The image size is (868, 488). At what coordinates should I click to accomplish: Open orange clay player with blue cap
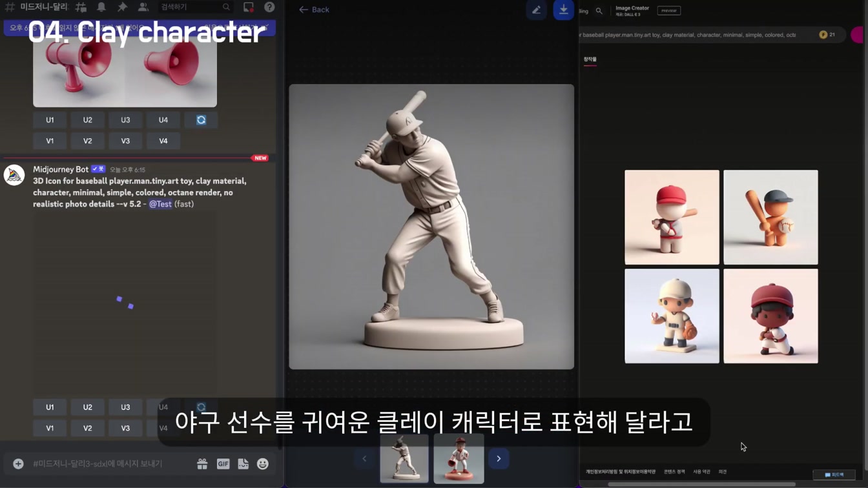pyautogui.click(x=770, y=218)
